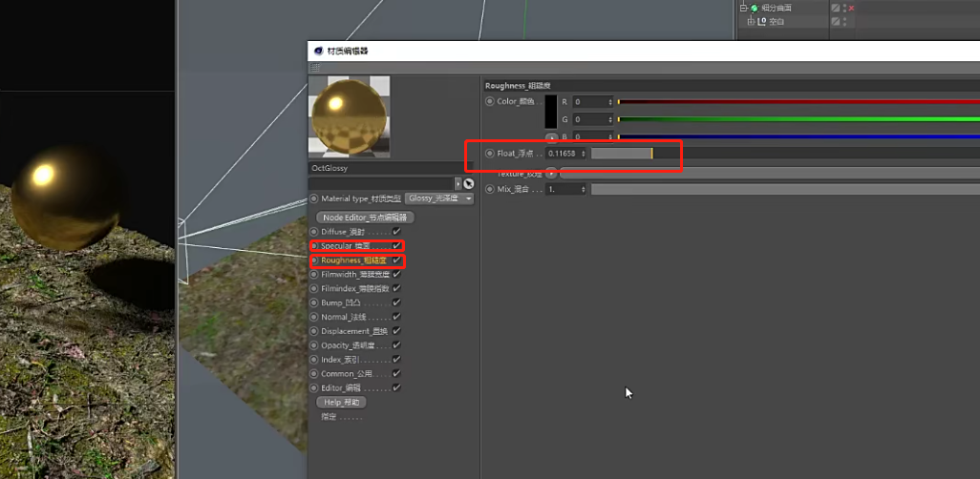Toggle the Filmindex channel checkbox
Image resolution: width=980 pixels, height=479 pixels.
(396, 288)
